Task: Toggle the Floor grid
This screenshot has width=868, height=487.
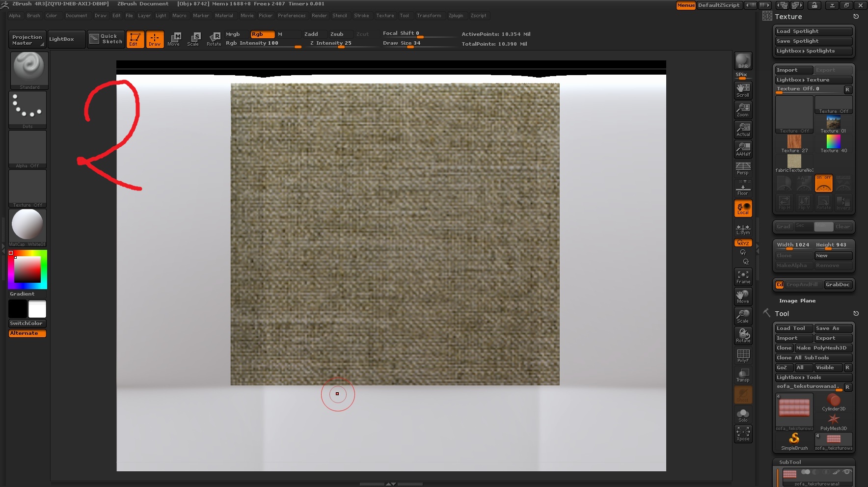Action: tap(743, 188)
